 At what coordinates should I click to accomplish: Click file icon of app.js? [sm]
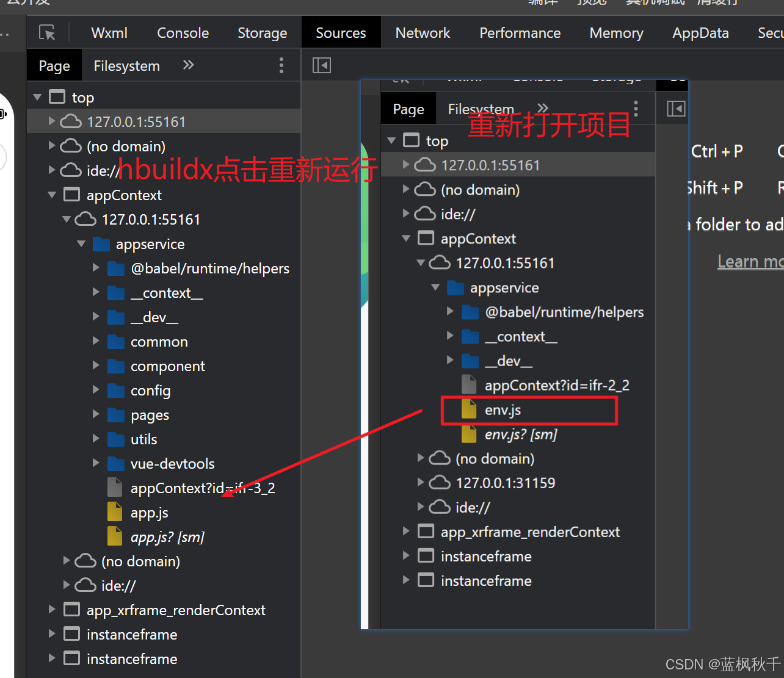(x=115, y=536)
